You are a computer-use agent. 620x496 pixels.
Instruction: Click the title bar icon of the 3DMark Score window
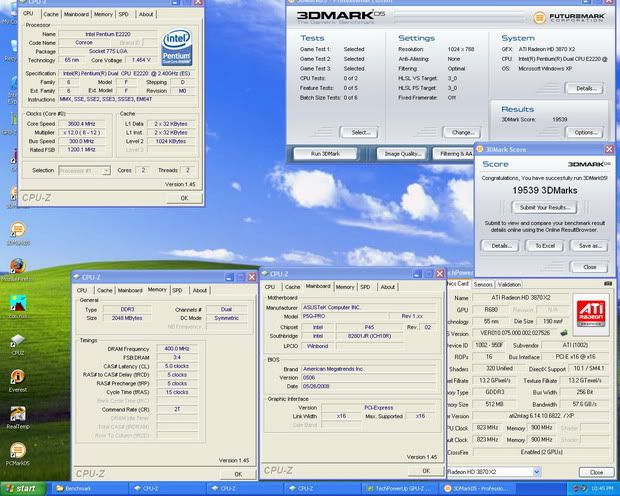(x=480, y=149)
